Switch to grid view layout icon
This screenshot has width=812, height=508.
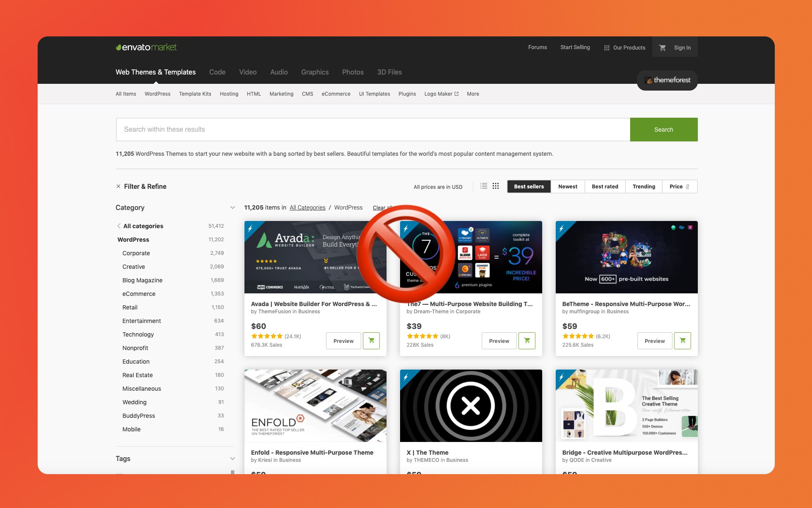tap(496, 186)
